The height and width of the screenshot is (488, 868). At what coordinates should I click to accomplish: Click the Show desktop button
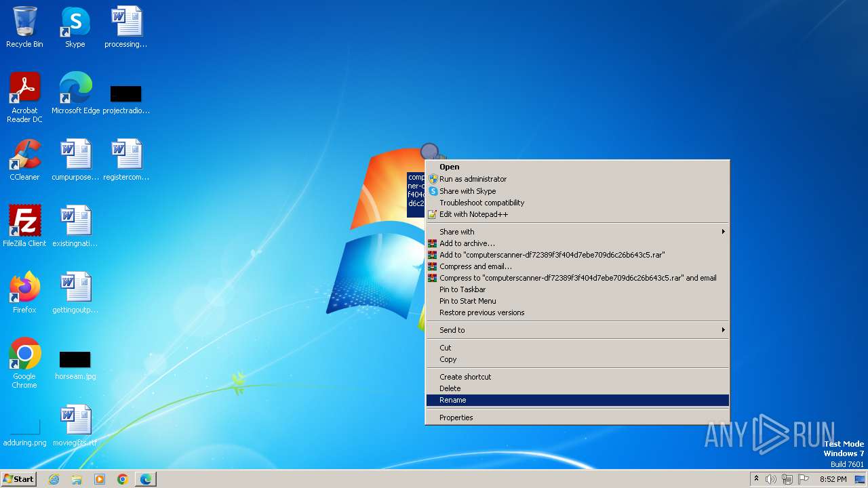point(860,479)
